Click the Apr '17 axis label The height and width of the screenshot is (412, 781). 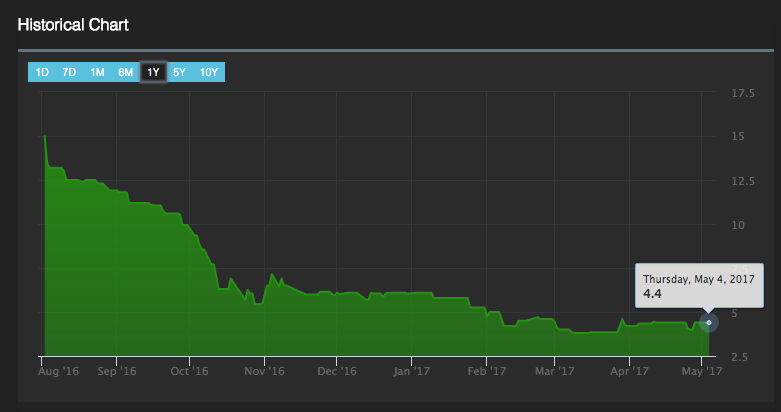click(x=629, y=371)
